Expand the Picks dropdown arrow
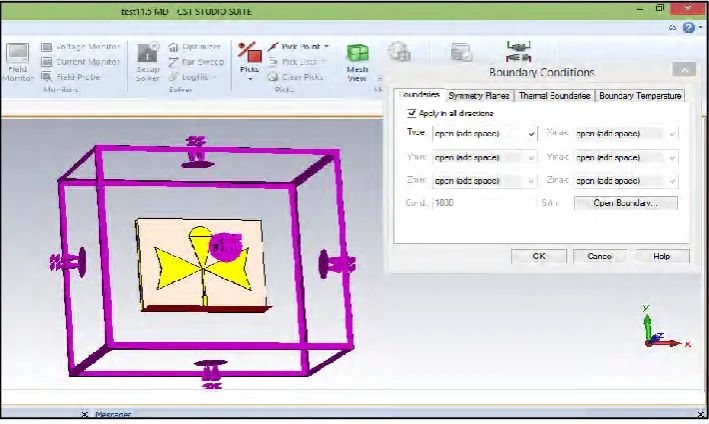 coord(250,79)
